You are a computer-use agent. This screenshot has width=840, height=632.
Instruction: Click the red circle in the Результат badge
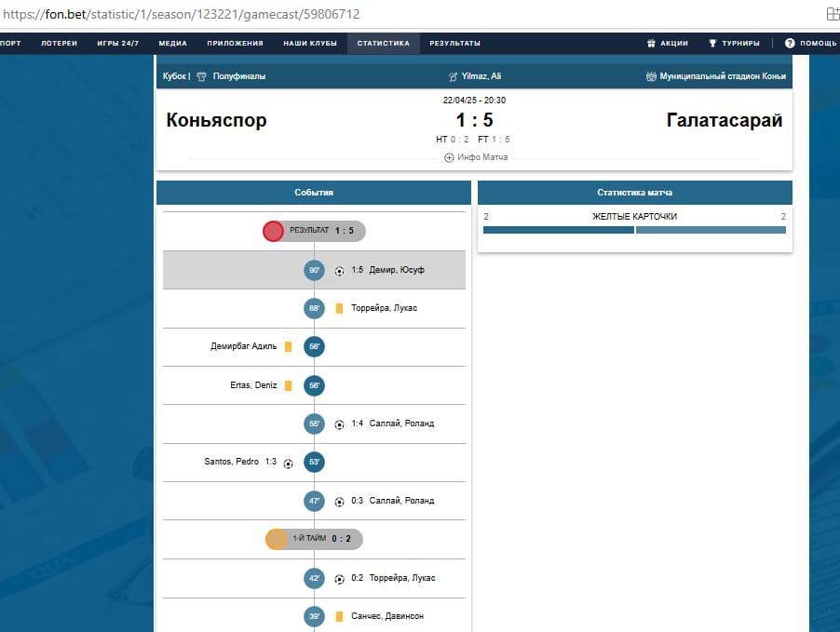(273, 231)
